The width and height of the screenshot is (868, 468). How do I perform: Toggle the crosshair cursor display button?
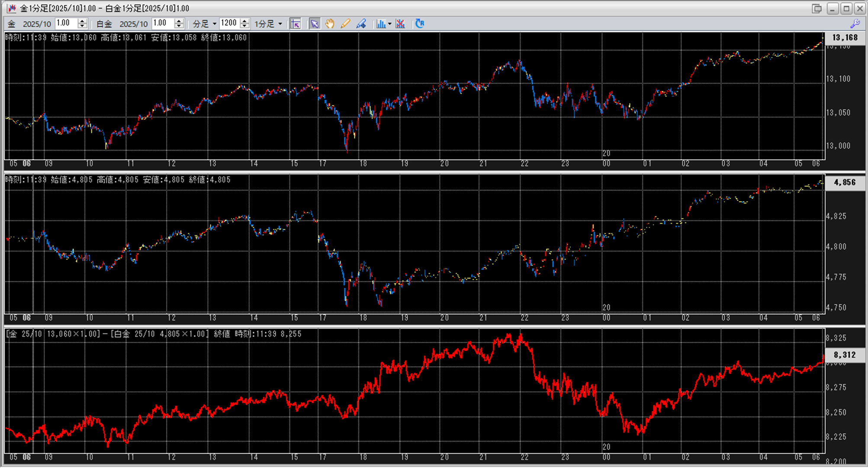(x=296, y=24)
